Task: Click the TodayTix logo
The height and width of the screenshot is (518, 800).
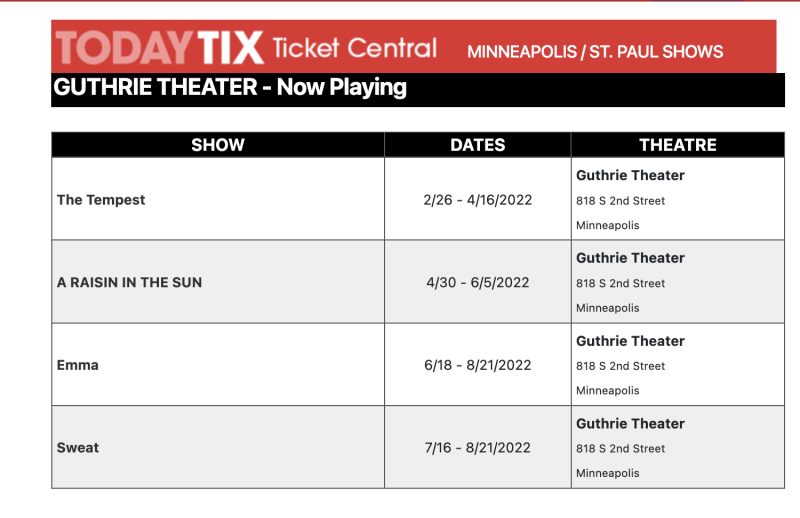Action: click(160, 47)
